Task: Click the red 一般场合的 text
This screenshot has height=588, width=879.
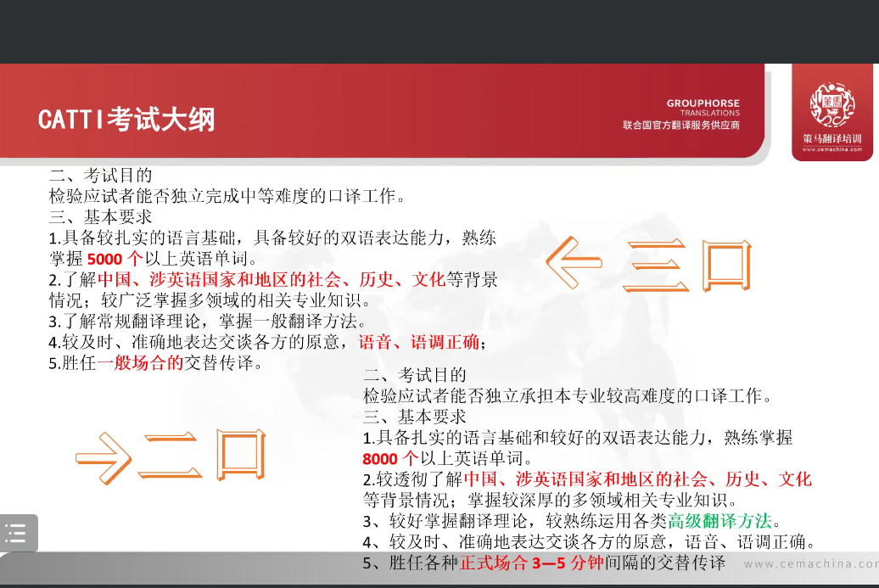Action: click(x=140, y=364)
